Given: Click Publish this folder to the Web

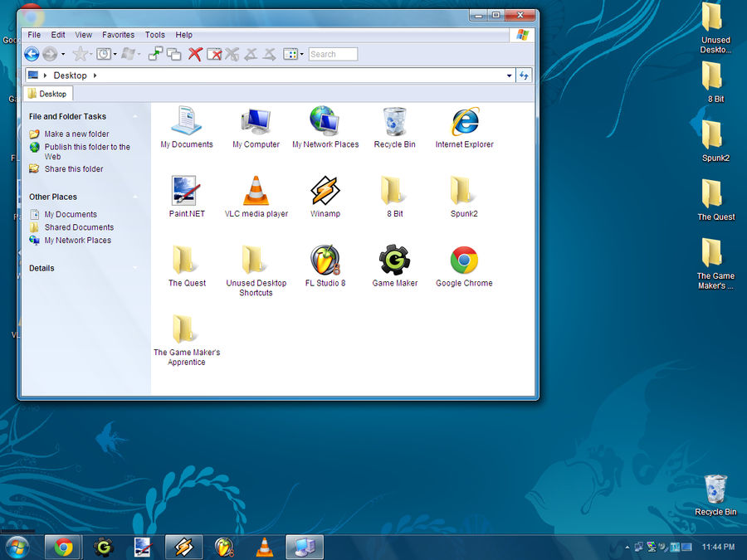Looking at the screenshot, I should click(x=87, y=152).
